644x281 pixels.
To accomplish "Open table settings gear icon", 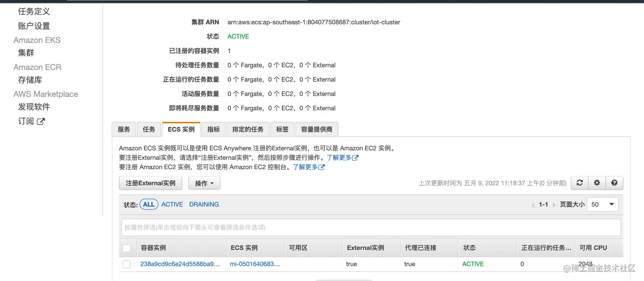I will click(597, 183).
